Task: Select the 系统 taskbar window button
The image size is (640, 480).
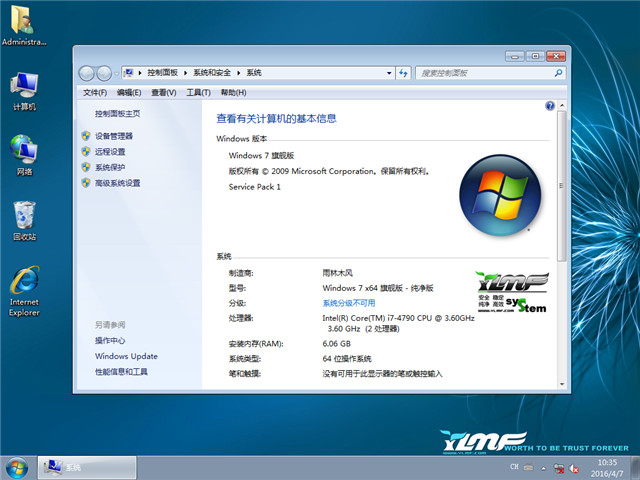Action: tap(87, 468)
